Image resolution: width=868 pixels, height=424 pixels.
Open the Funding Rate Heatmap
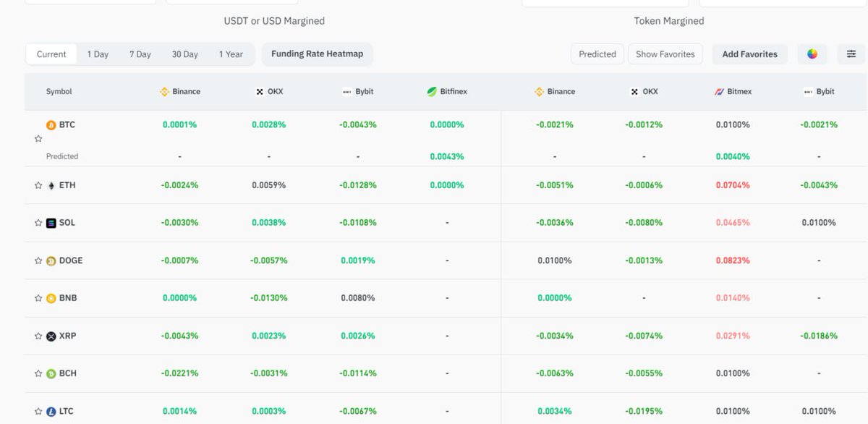point(317,54)
